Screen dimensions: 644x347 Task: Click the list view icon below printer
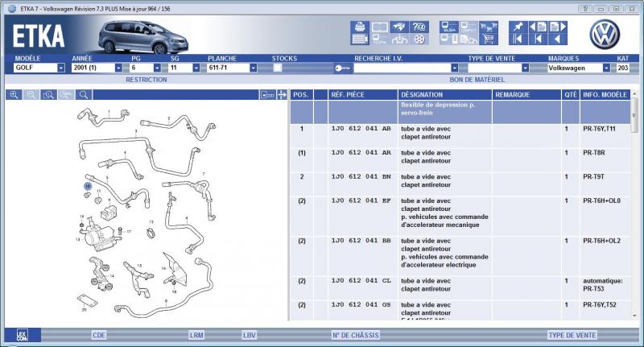point(359,39)
